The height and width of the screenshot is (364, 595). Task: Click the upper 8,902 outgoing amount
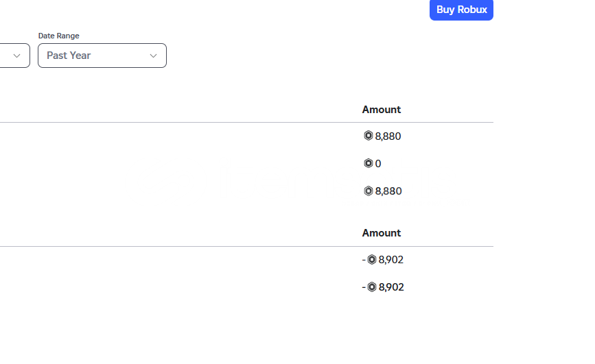391,260
